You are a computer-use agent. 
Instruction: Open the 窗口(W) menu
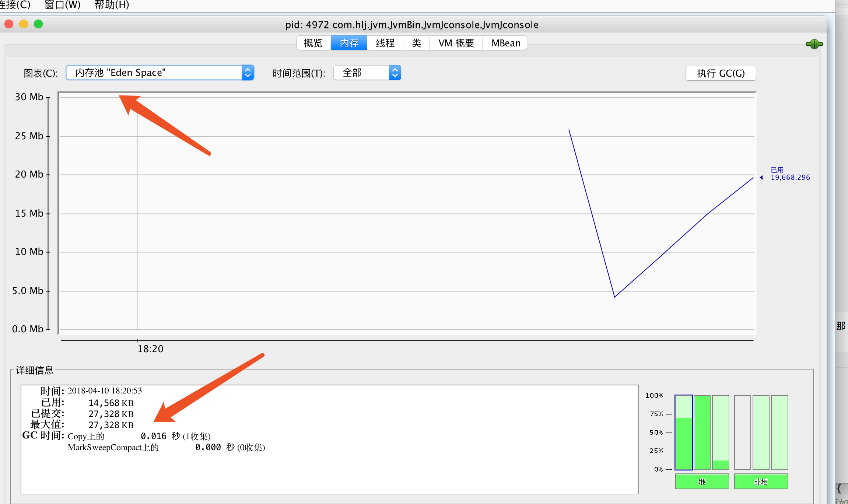point(62,5)
